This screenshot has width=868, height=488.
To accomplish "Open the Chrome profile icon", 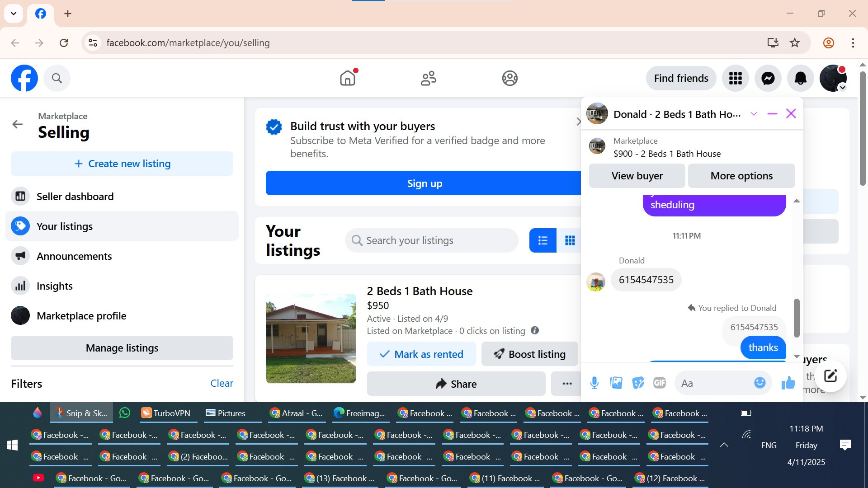I will (x=829, y=43).
